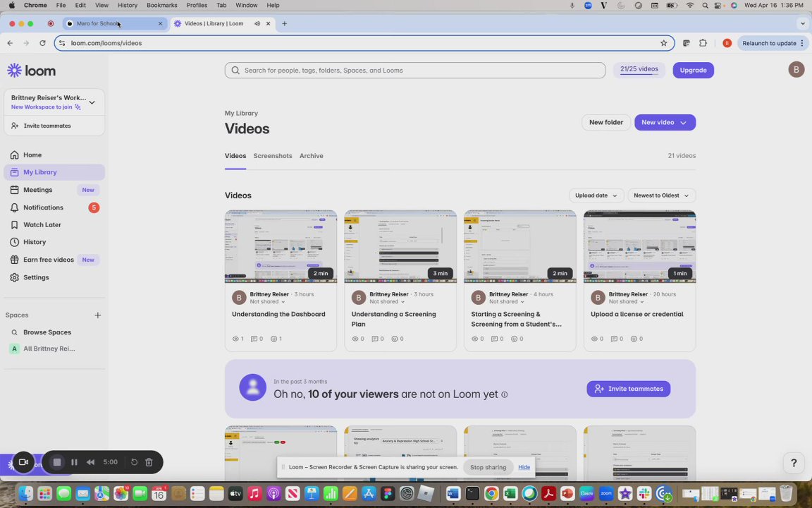Click the 21/25 videos usage indicator
Screen dimensions: 812x508
[x=639, y=69]
